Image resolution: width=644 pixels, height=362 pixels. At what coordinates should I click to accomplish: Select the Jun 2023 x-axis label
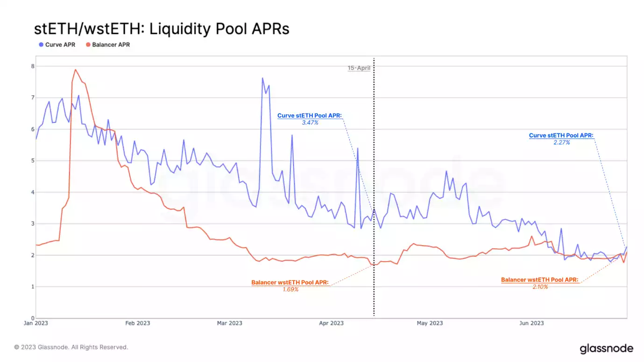pyautogui.click(x=531, y=323)
